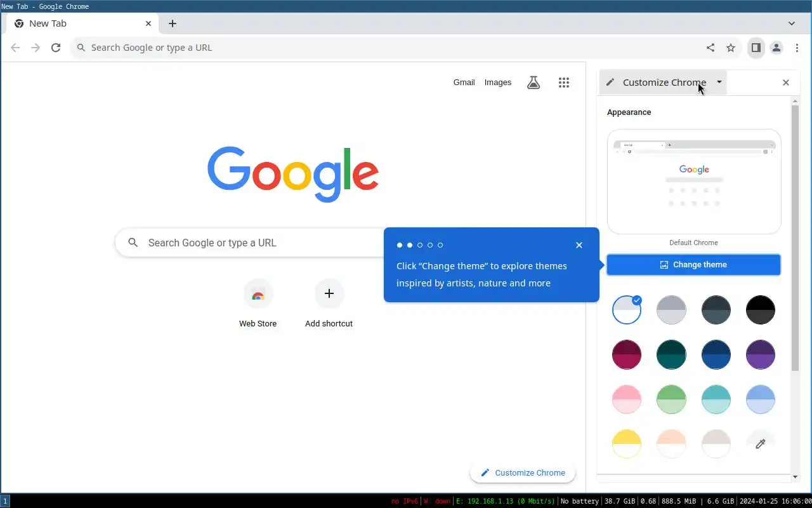Select the default white color swatch
The width and height of the screenshot is (812, 508).
[627, 310]
